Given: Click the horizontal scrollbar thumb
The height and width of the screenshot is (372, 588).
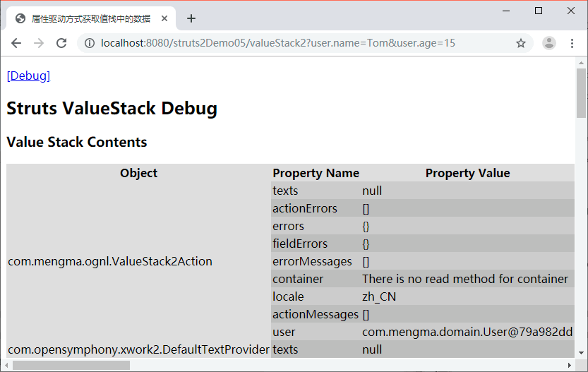Looking at the screenshot, I should pos(71,365).
